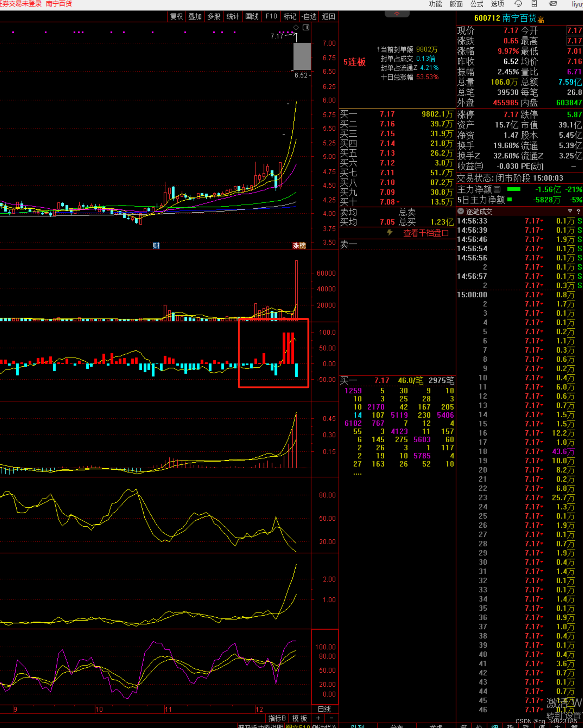
Task: Click month 10 marker on time axis
Action: click(x=99, y=709)
